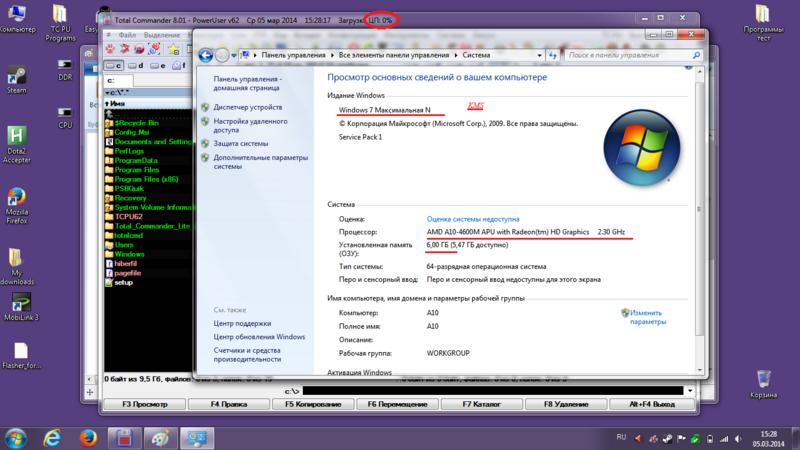Screen dimensions: 800x450
Task: Click 'F4 Правка' button
Action: (x=229, y=404)
